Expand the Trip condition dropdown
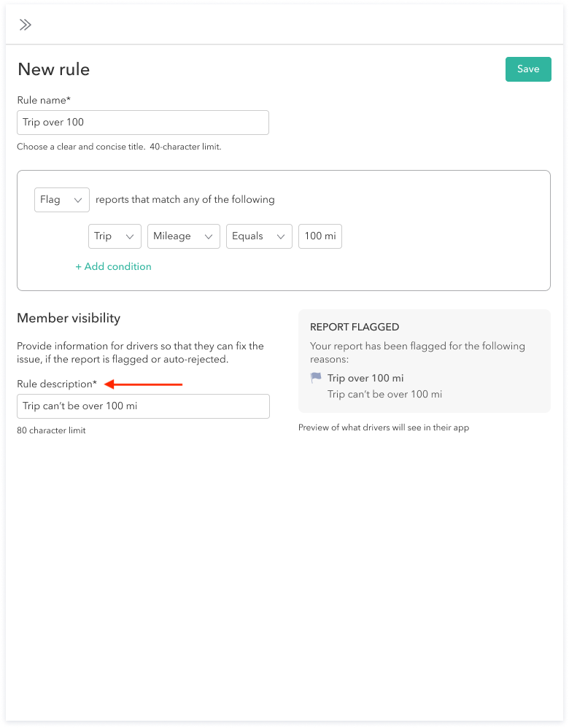This screenshot has height=728, width=569. click(x=115, y=236)
